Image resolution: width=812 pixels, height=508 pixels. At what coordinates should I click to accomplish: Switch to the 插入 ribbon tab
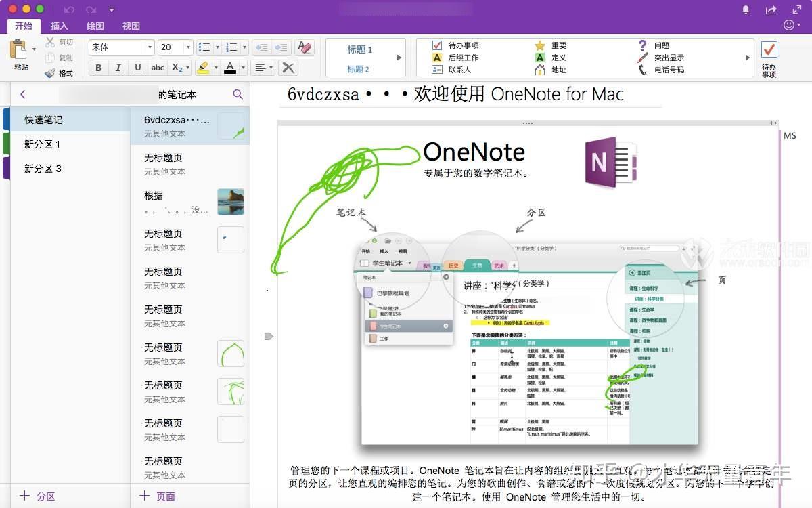[x=59, y=26]
